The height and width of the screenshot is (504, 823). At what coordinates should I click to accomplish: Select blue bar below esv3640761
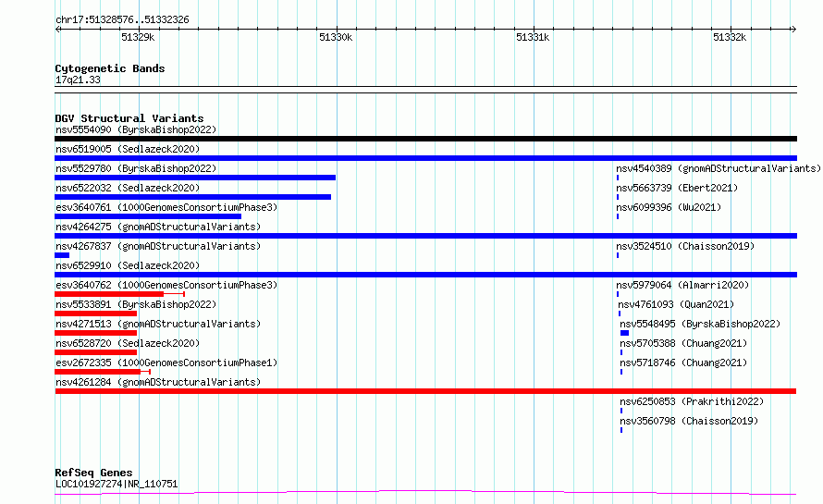point(148,216)
